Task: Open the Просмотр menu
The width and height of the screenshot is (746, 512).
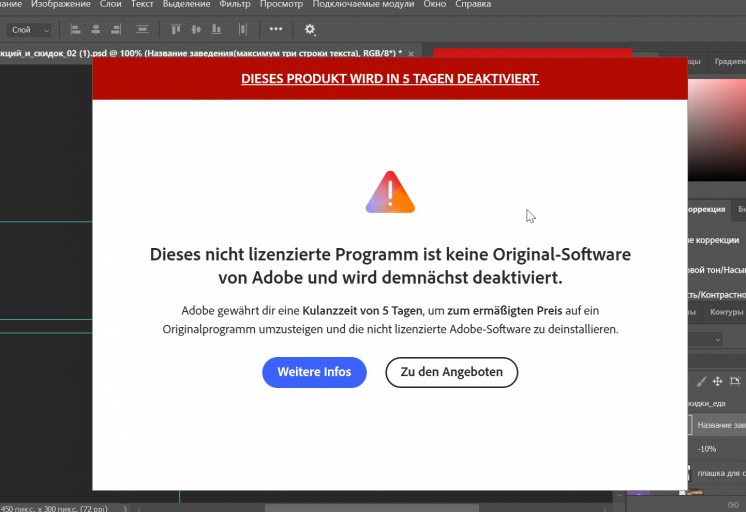Action: click(x=281, y=4)
